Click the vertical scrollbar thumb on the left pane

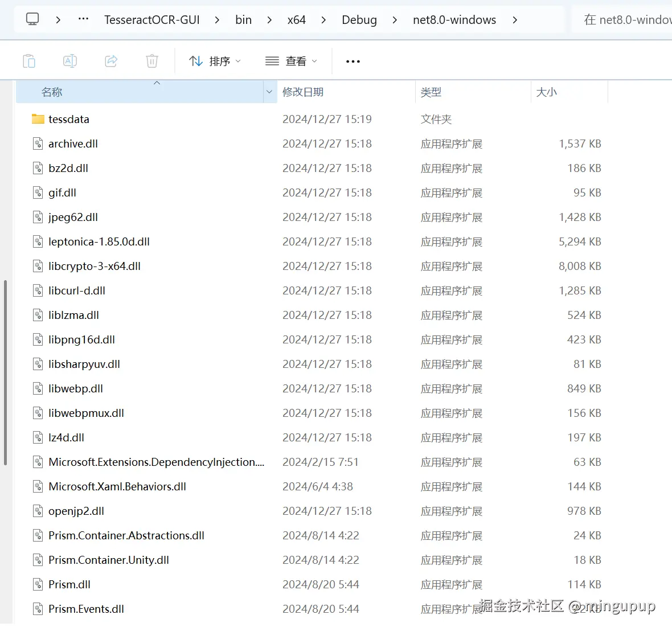coord(5,372)
